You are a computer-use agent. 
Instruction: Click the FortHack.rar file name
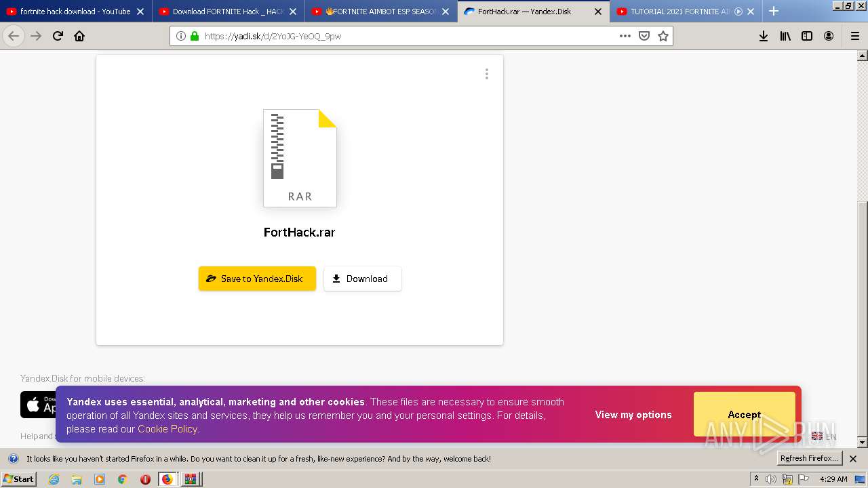pos(300,232)
